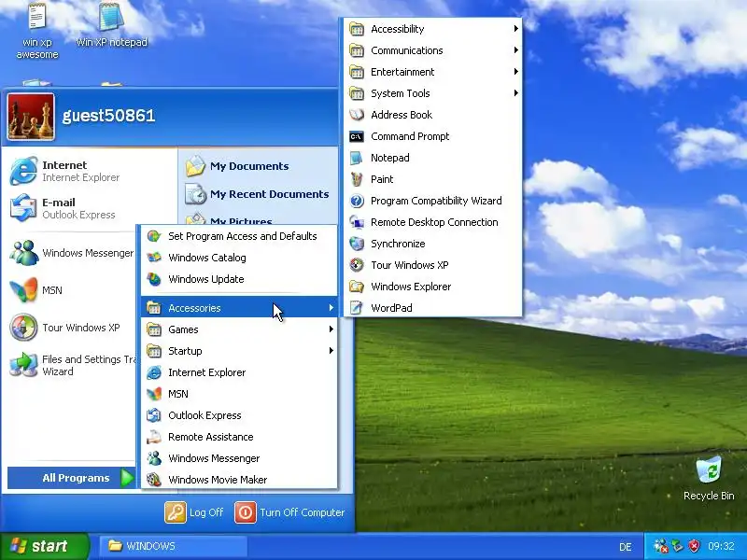Open Windows Messenger in All Programs list
Screen dimensions: 747x560
[x=239, y=458]
